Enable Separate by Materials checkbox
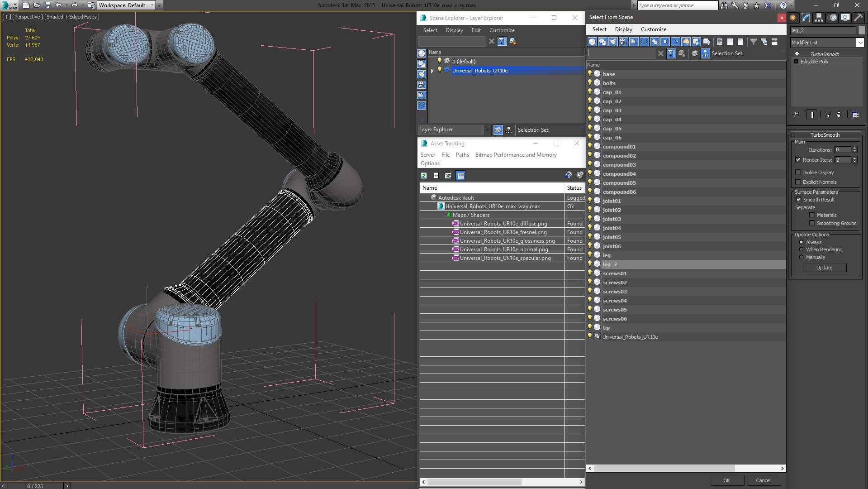 [812, 215]
